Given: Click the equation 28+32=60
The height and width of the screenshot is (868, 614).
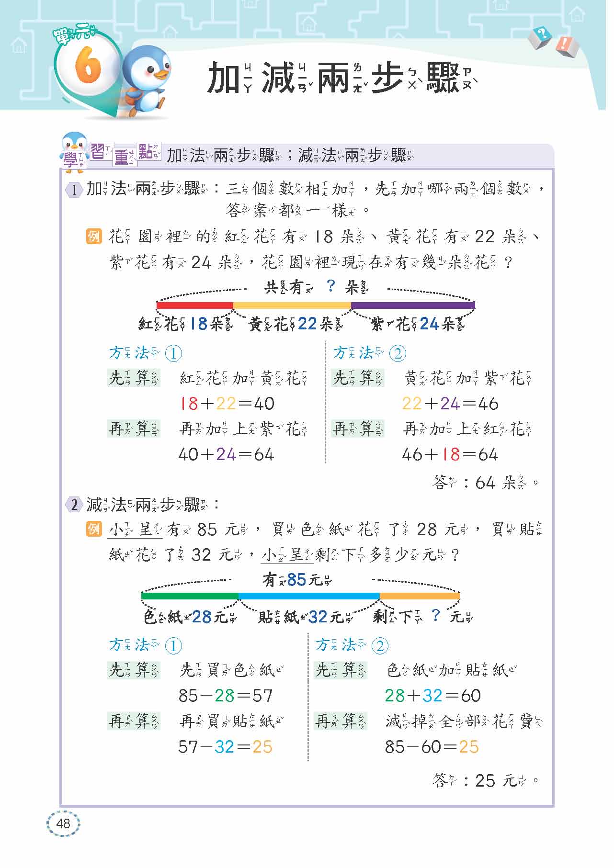Looking at the screenshot, I should 433,696.
